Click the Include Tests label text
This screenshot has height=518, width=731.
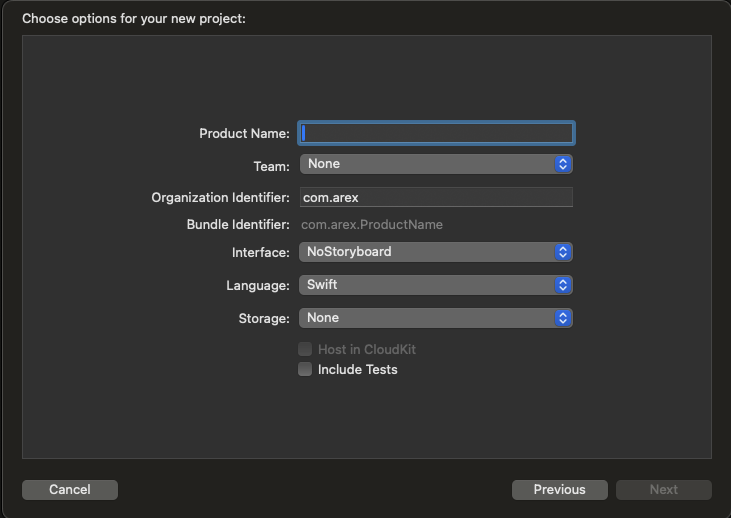click(358, 370)
